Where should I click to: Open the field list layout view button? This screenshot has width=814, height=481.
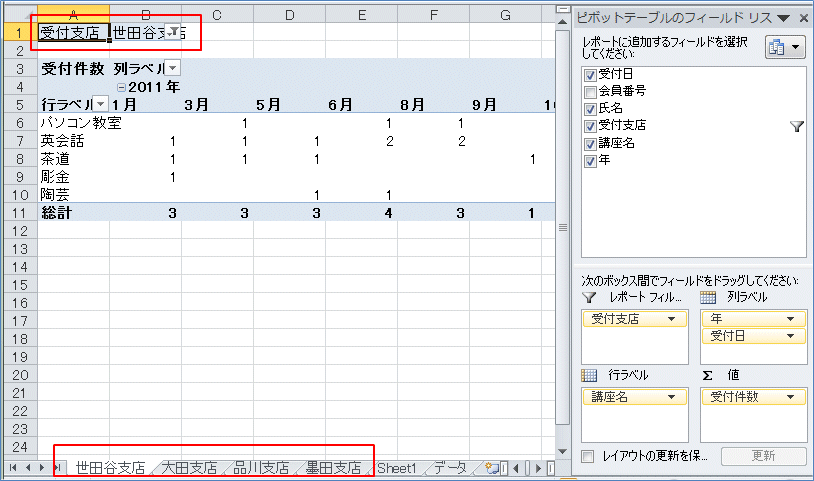785,48
